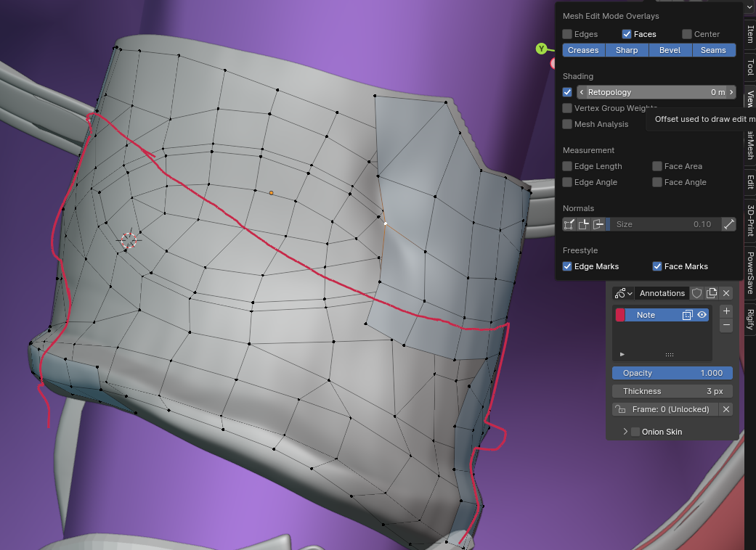Toggle the Creases overlay button
Viewport: 756px width, 550px height.
[583, 50]
